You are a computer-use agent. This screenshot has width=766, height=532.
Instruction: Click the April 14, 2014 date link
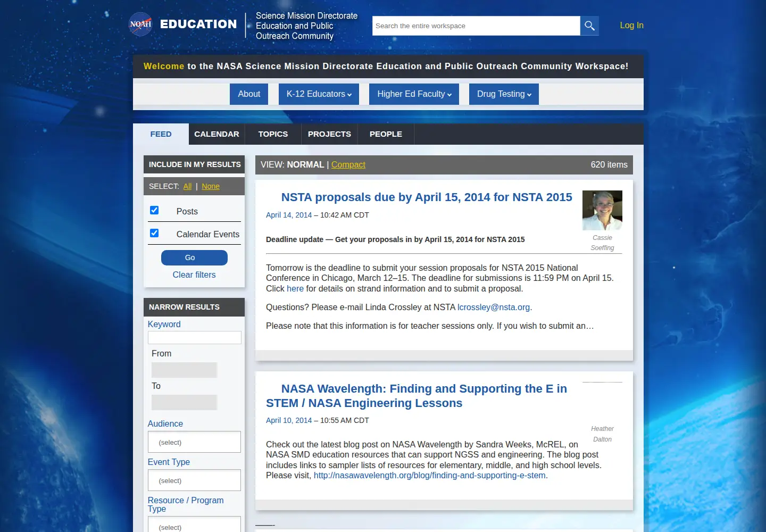pos(289,215)
